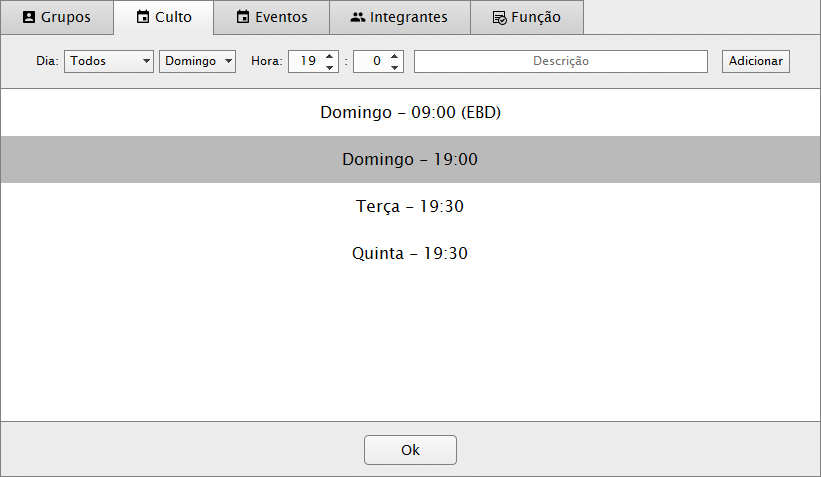
Task: Click the Grupos tab person icon
Action: pyautogui.click(x=29, y=17)
